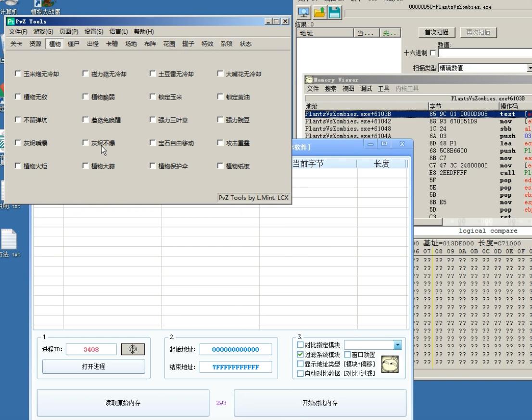Click the Memory Viewer window icon
The height and width of the screenshot is (420, 532).
309,79
